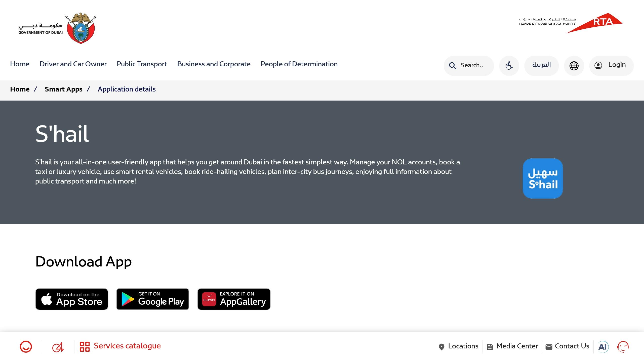Open the wheelchair accessibility options
644x362 pixels.
(x=509, y=66)
